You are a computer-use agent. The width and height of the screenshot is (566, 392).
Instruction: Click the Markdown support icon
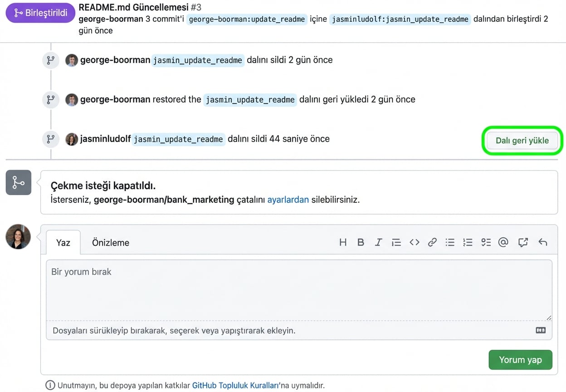pos(540,330)
